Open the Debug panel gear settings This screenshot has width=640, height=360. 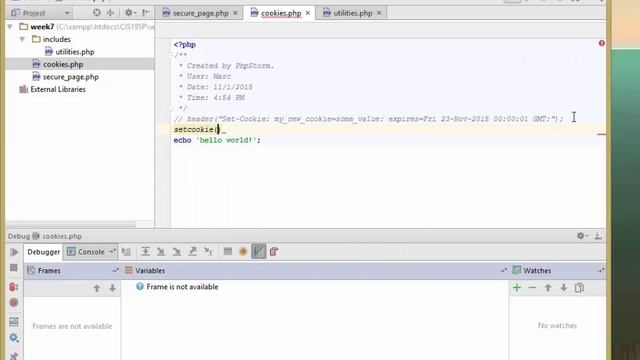[582, 236]
